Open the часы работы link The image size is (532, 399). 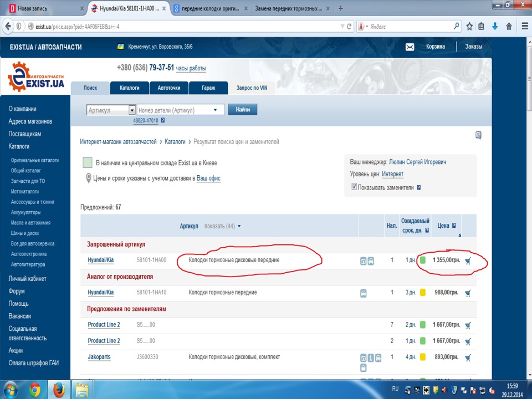click(x=191, y=68)
